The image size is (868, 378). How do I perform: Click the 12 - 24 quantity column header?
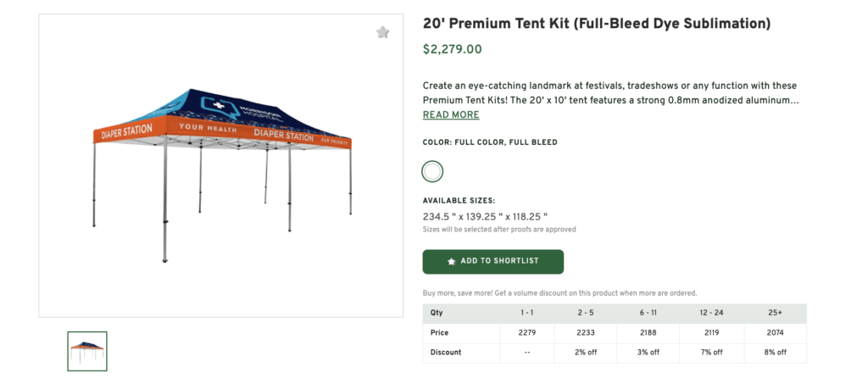click(x=711, y=313)
